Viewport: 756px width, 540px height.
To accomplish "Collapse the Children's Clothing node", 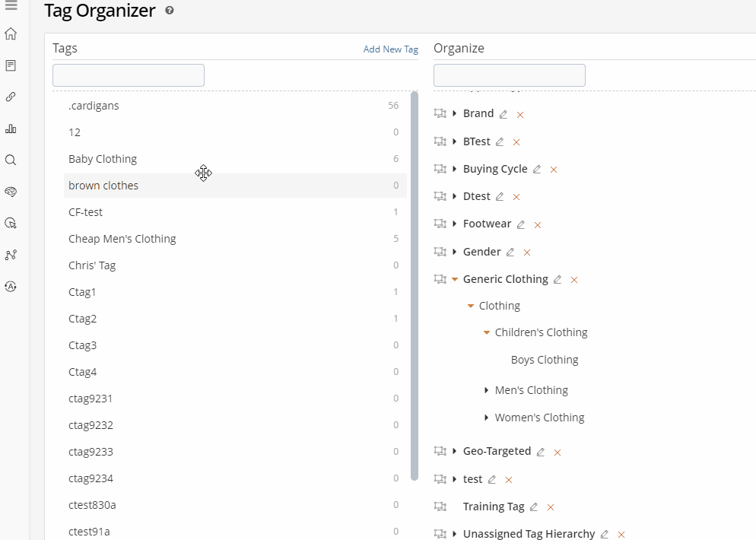I will click(x=487, y=332).
